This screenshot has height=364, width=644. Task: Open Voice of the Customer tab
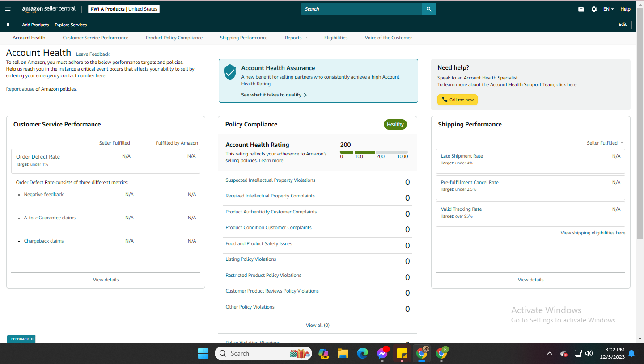(x=388, y=38)
